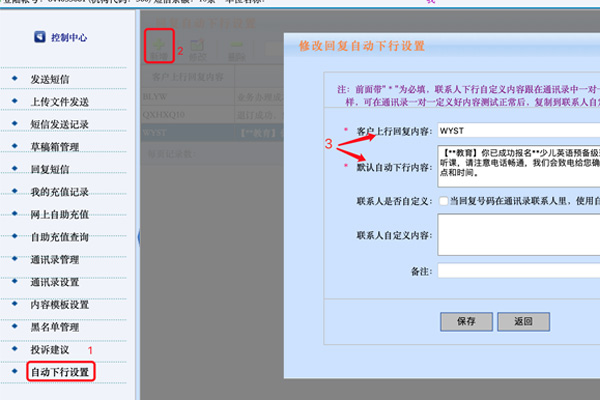This screenshot has height=400, width=600.
Task: Go to 短信发送记录
Action: coord(60,124)
